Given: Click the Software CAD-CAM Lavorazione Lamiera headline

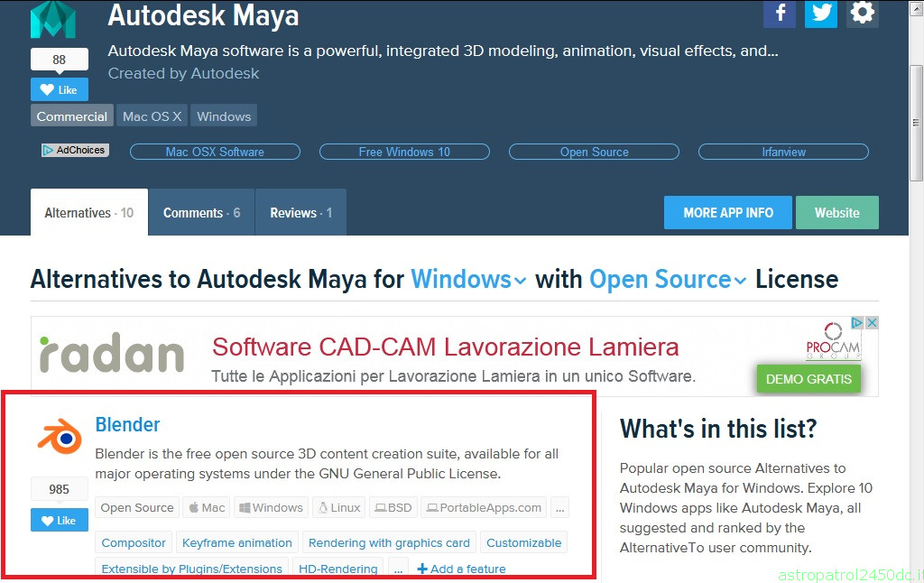Looking at the screenshot, I should pos(446,347).
